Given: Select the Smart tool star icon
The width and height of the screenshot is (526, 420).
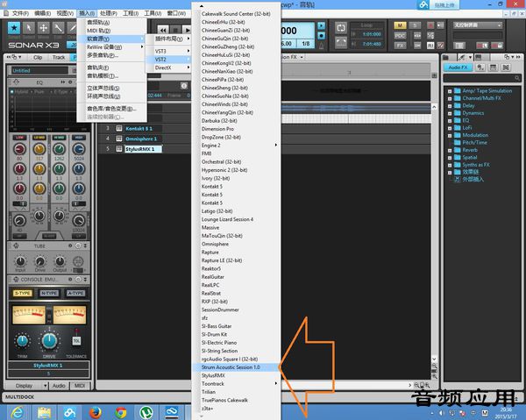Looking at the screenshot, I should coord(14,28).
